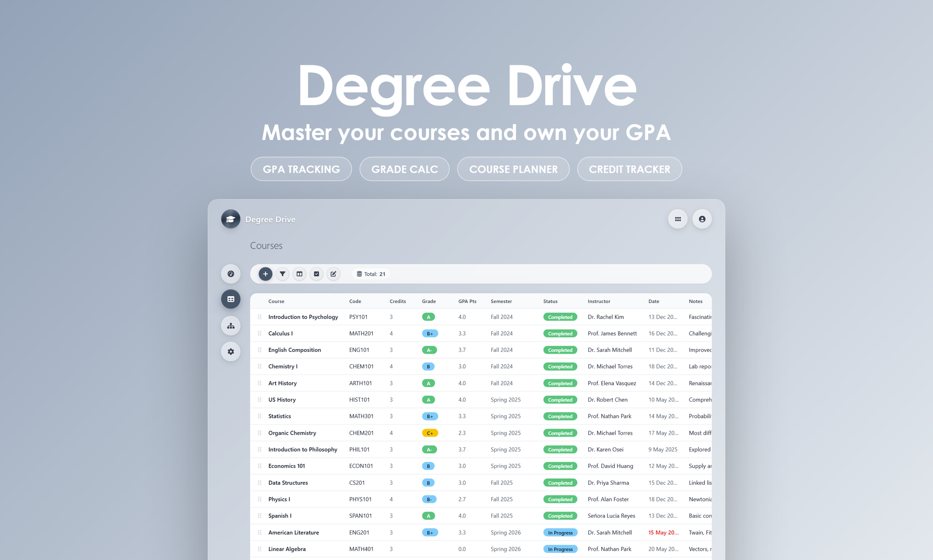This screenshot has height=560, width=933.
Task: Select course code CHEM201
Action: 362,433
